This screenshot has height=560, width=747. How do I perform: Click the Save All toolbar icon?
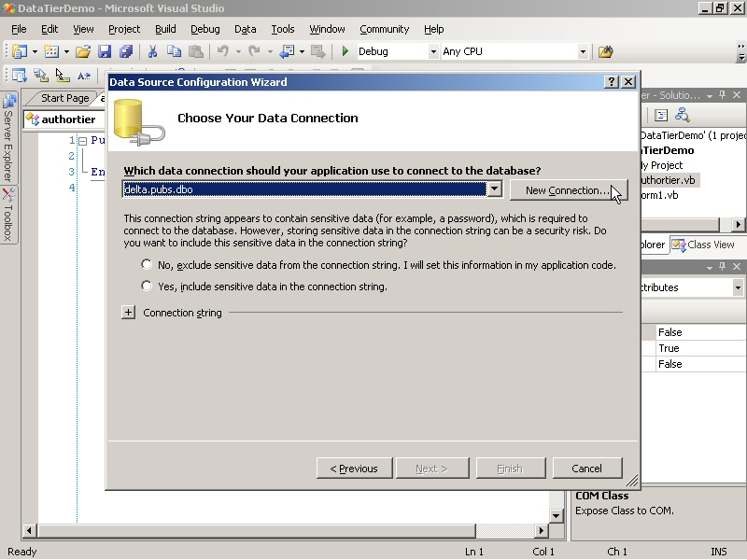pyautogui.click(x=126, y=51)
